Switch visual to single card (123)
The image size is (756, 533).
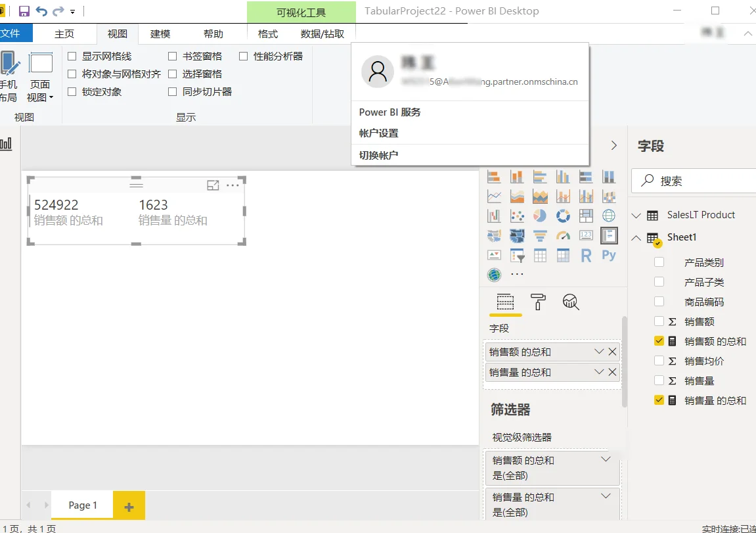click(x=586, y=235)
